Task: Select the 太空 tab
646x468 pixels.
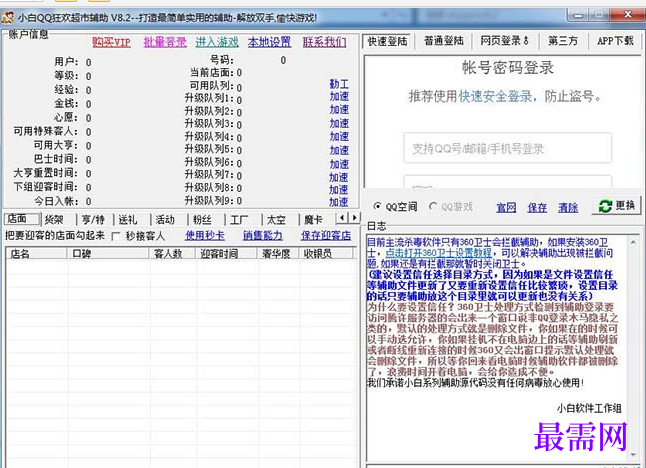Action: point(281,220)
